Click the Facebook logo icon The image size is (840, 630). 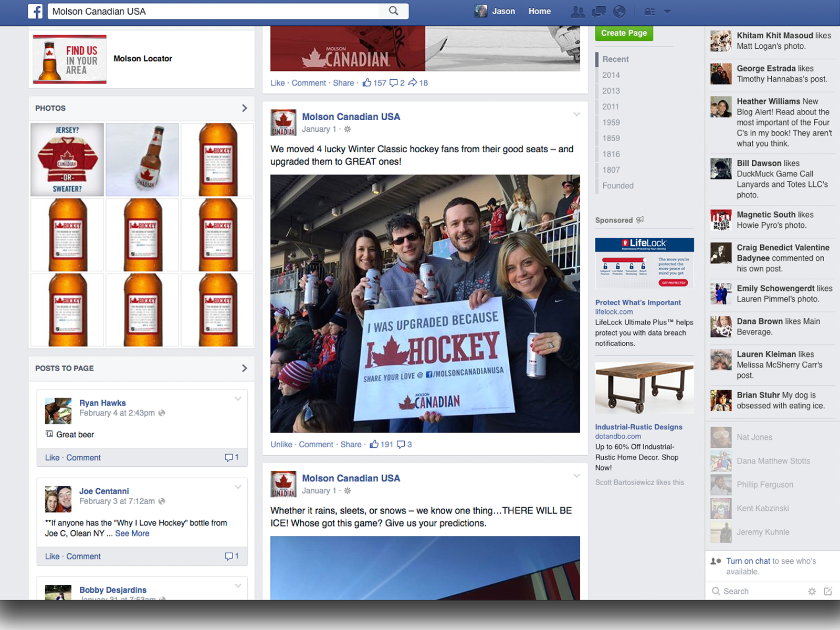pos(35,11)
